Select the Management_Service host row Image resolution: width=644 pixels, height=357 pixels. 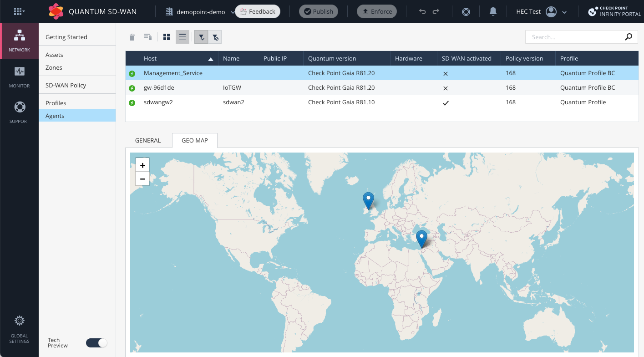tap(382, 73)
